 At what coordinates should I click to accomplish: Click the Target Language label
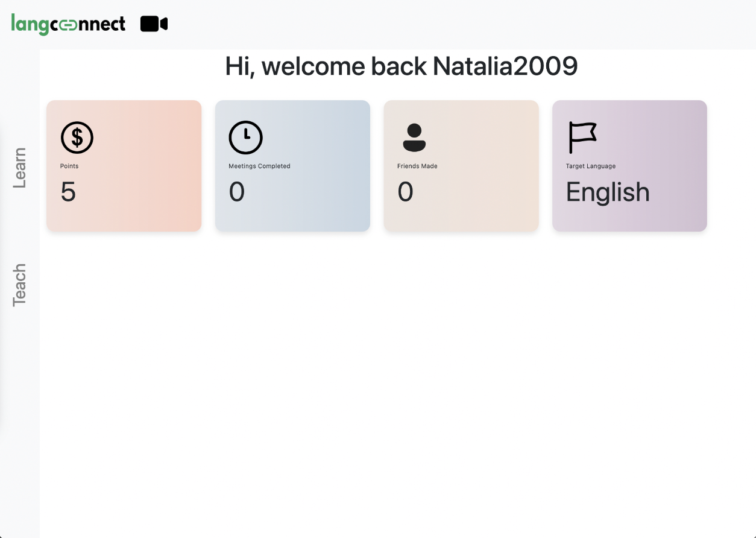click(591, 166)
